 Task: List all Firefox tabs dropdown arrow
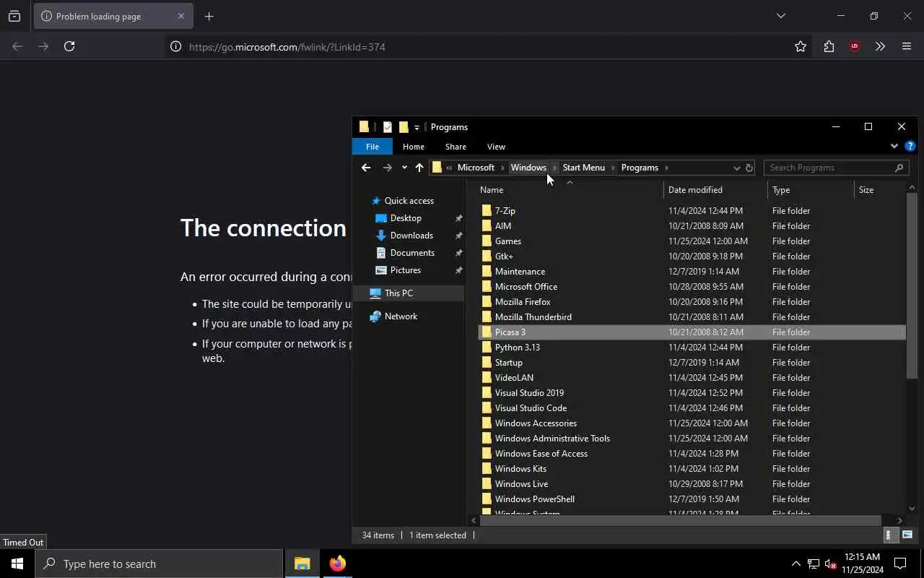tap(780, 16)
